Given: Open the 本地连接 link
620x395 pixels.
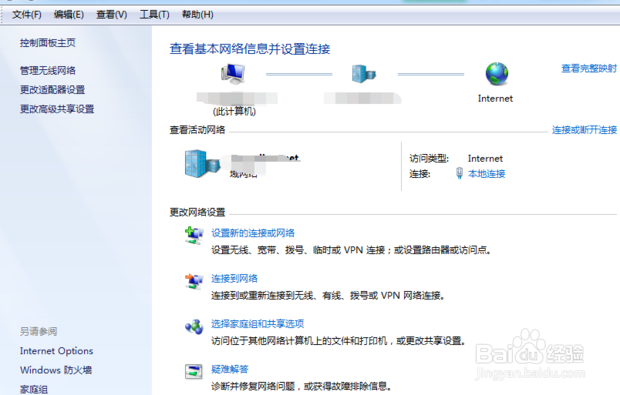Looking at the screenshot, I should 486,174.
